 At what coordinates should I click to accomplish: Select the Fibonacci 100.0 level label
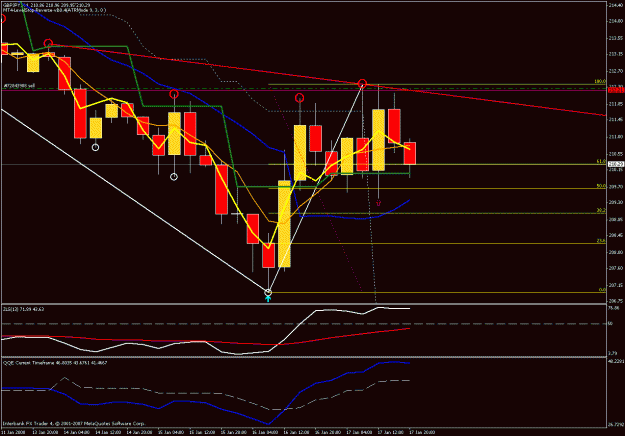tap(600, 81)
